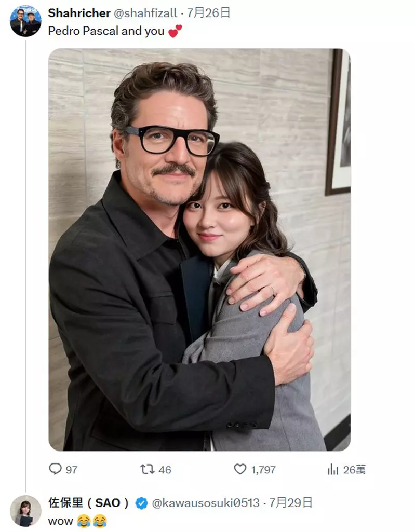Open 佐保里's profile avatar
The width and height of the screenshot is (415, 532).
pos(25,511)
